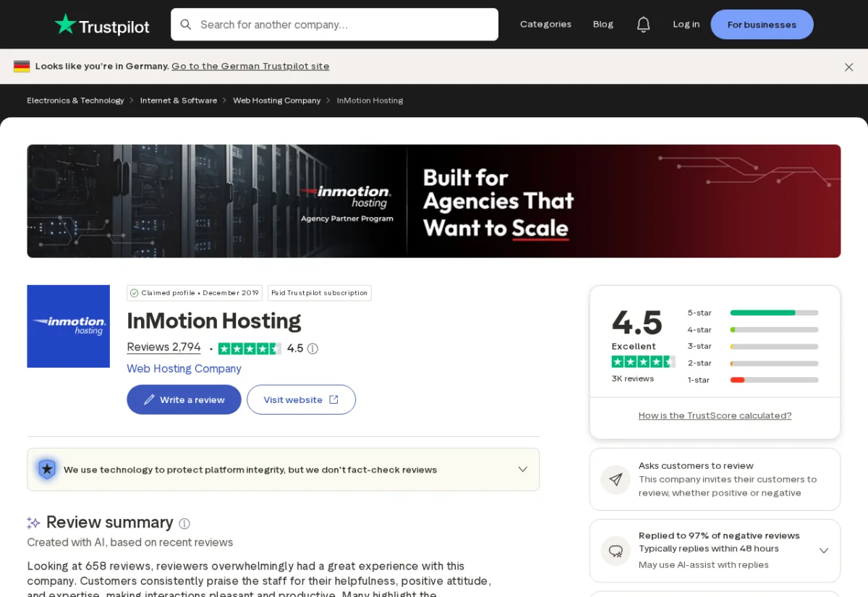Click the InMotion agency partner banner

(x=434, y=201)
